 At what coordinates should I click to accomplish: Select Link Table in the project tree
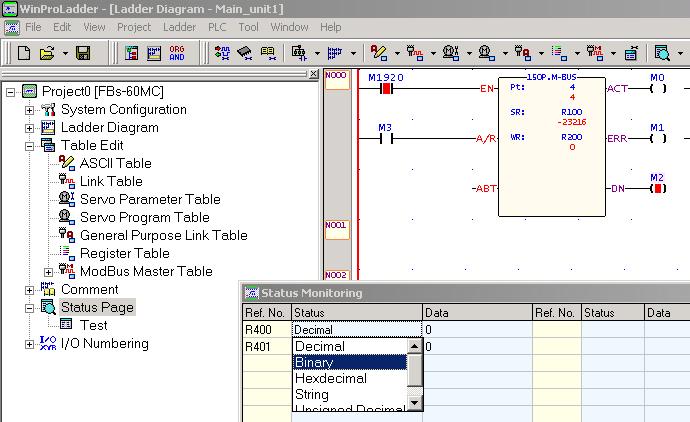point(111,181)
